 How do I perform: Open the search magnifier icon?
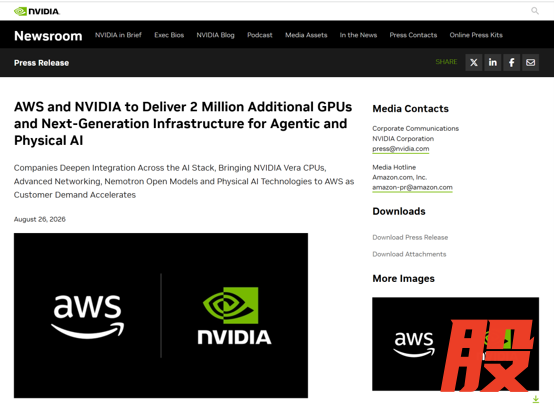click(535, 11)
